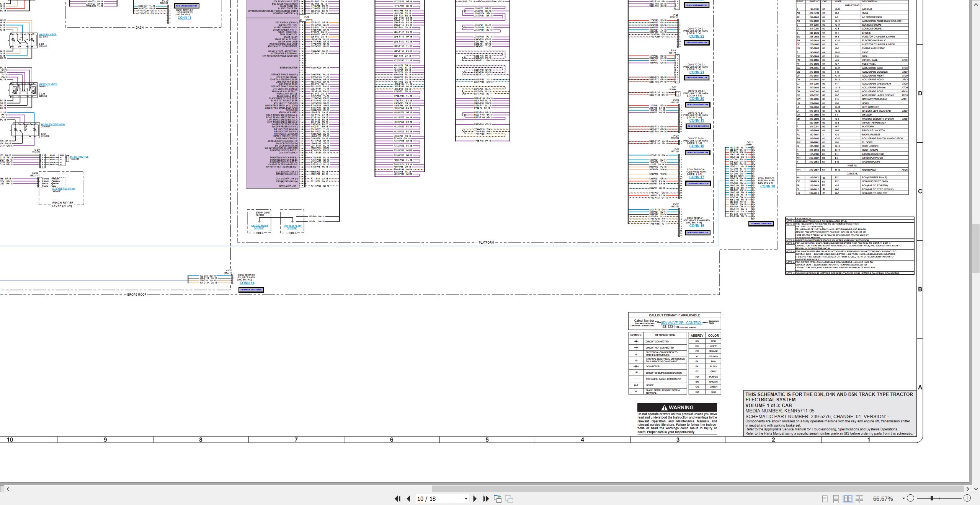Zoom out with the minus button
This screenshot has width=980, height=505.
coord(911,498)
